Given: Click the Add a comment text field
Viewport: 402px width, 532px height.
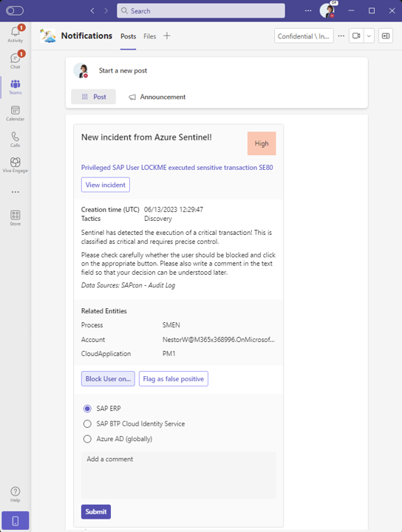Looking at the screenshot, I should tap(178, 474).
